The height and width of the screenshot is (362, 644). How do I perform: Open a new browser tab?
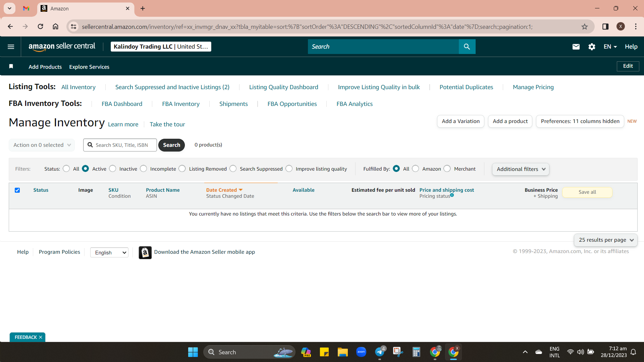point(143,8)
